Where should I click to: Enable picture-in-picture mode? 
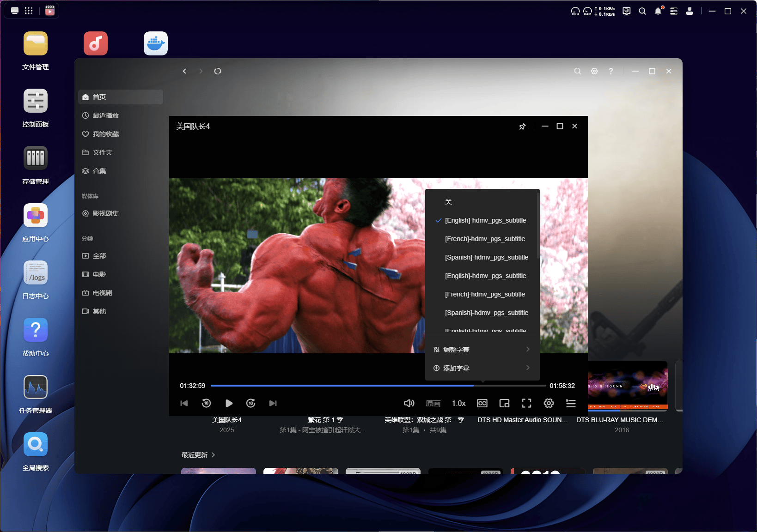[504, 403]
